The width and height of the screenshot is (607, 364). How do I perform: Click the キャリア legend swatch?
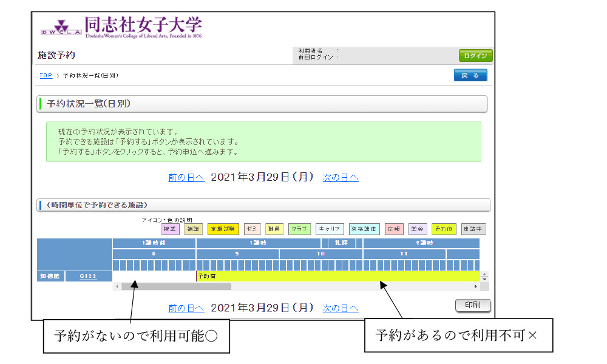coord(330,229)
